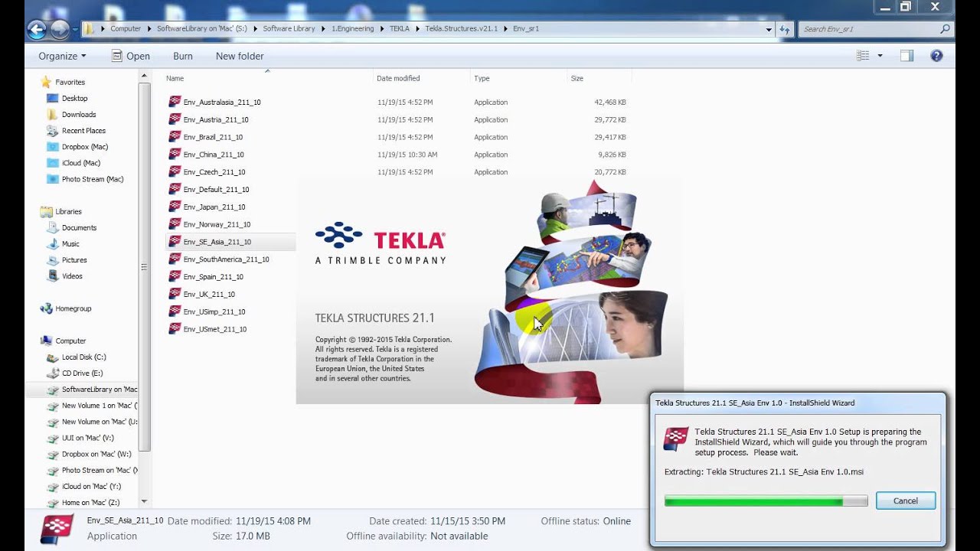Navigate to Tekla.Structures.v21.1 in breadcrumb
The image size is (980, 551).
(x=461, y=28)
